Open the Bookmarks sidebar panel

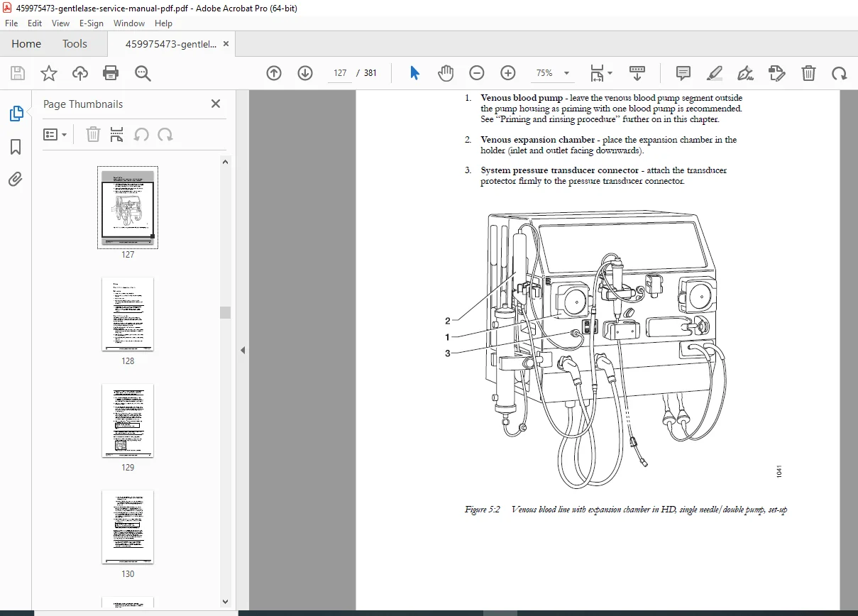(x=16, y=147)
